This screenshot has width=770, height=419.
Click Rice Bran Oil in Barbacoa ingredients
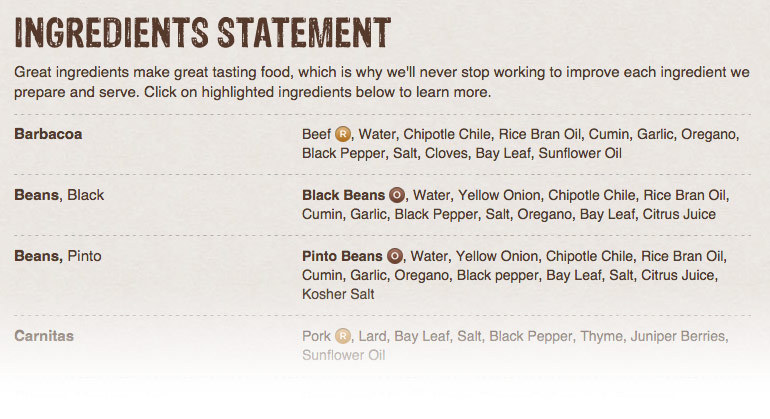tap(540, 134)
